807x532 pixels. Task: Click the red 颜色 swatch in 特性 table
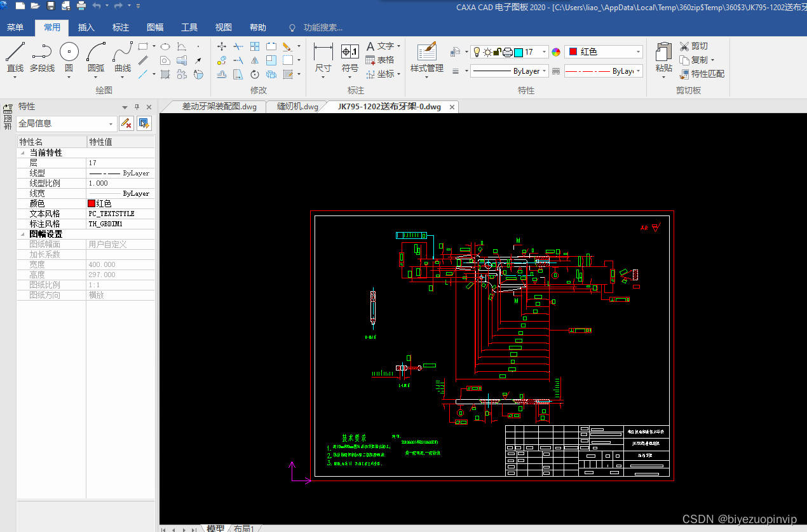[x=92, y=203]
